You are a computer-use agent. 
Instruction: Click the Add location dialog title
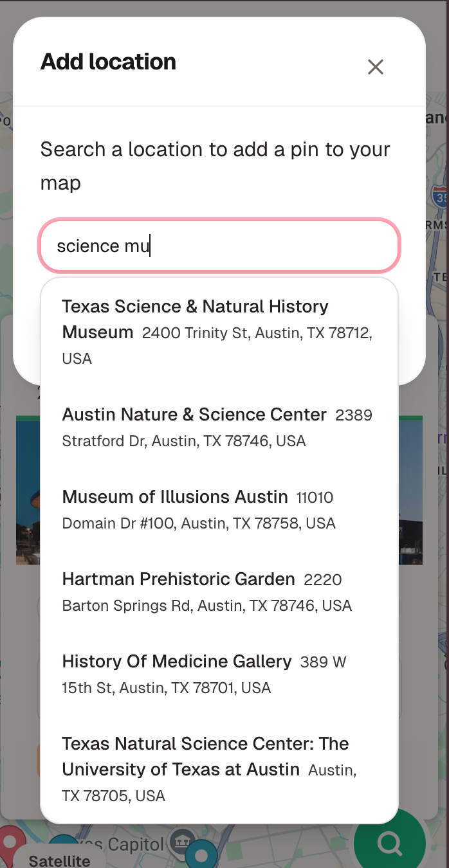pos(107,62)
